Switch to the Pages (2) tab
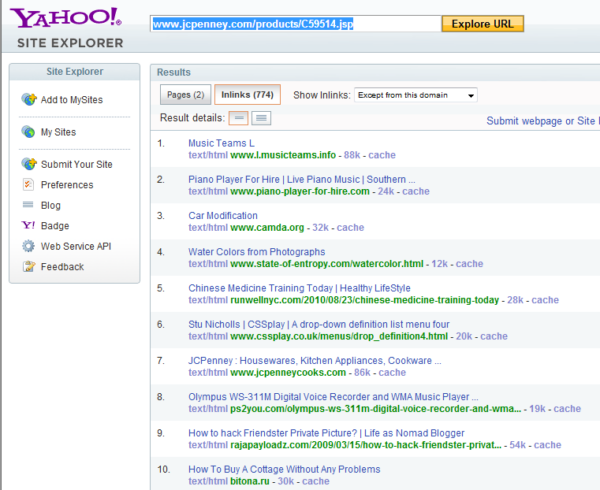Viewport: 600px width, 490px height. tap(184, 95)
